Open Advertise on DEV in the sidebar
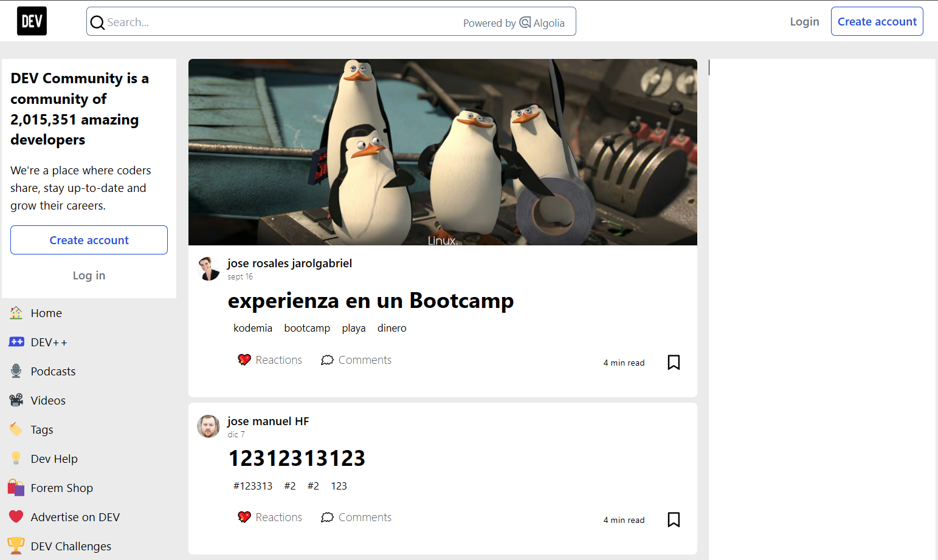The height and width of the screenshot is (560, 938). [x=75, y=517]
